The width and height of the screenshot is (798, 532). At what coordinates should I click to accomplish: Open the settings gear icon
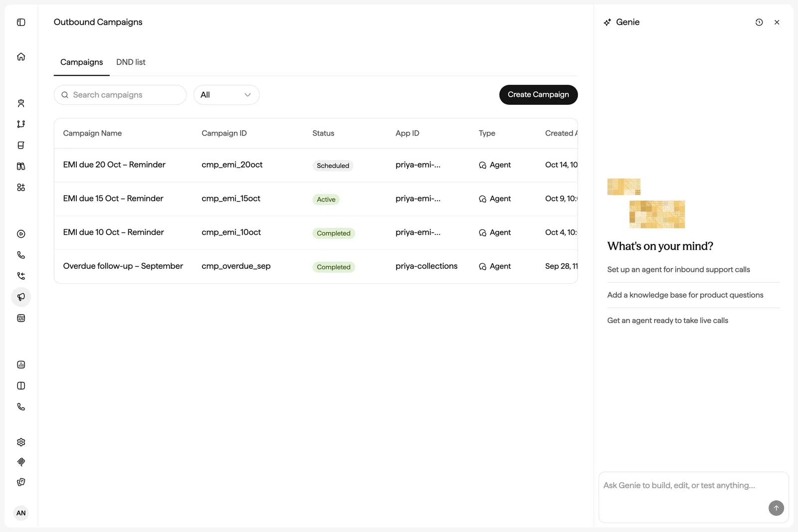click(x=21, y=442)
